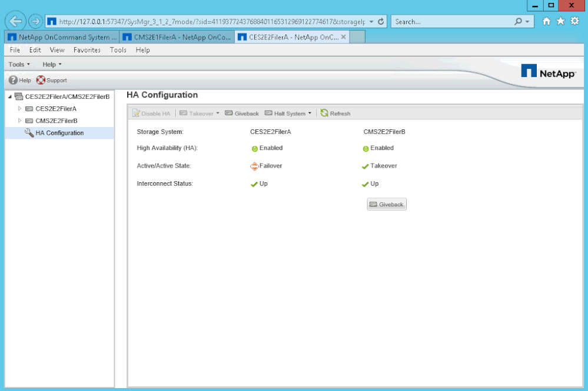Viewport: 588px width, 391px height.
Task: Select CES2E2FilerA in the navigation tree
Action: [x=56, y=109]
